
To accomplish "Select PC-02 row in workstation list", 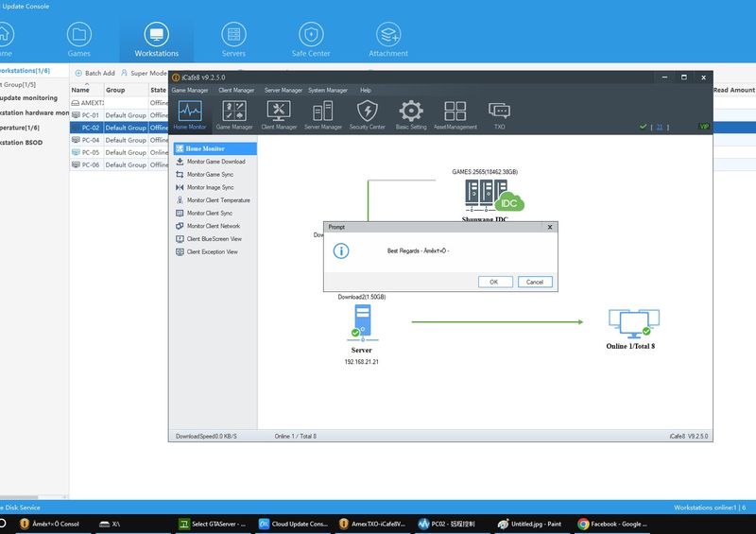I will tap(119, 128).
